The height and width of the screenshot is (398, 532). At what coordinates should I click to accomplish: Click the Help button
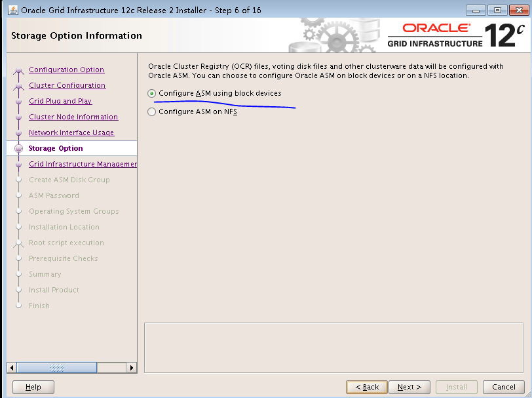[33, 387]
